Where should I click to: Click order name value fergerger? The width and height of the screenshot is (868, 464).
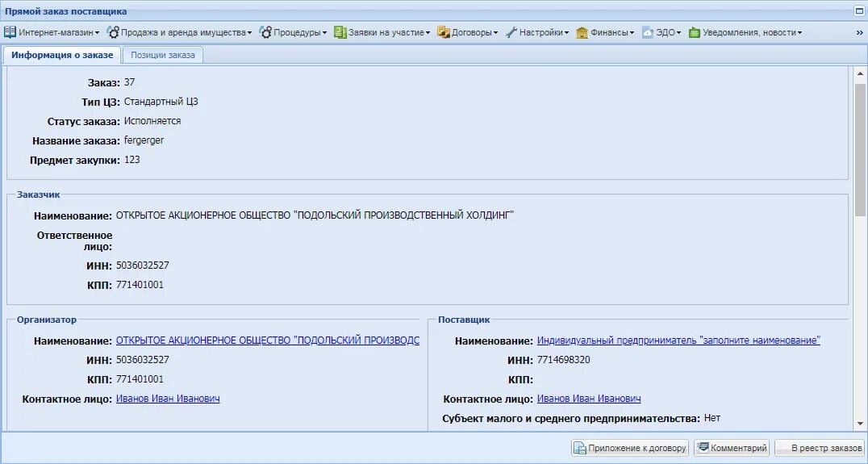pos(144,140)
